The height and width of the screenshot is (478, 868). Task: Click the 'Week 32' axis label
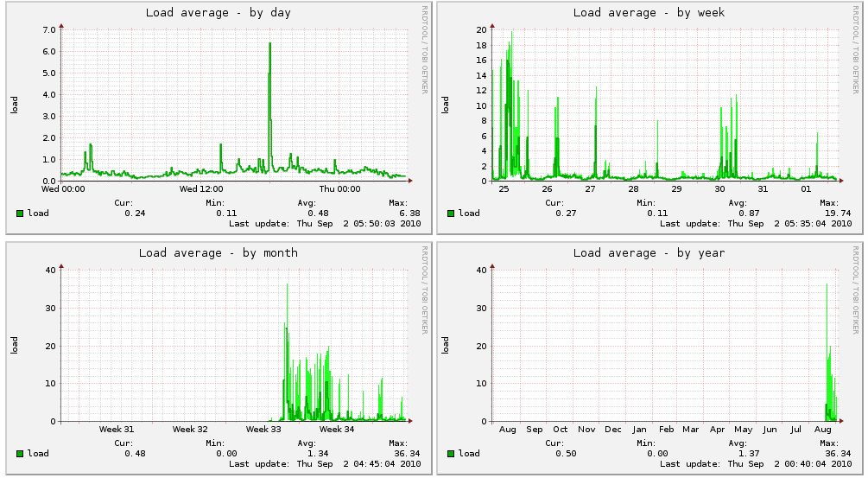[x=190, y=430]
